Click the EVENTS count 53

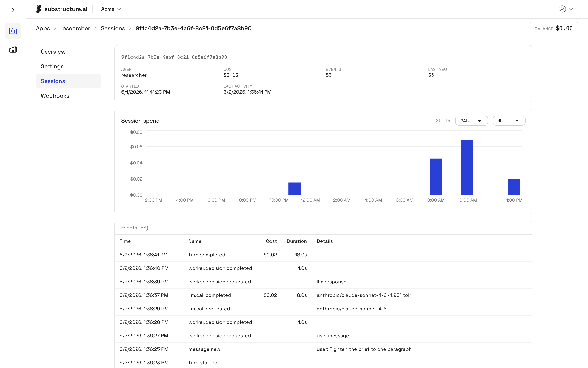329,75
